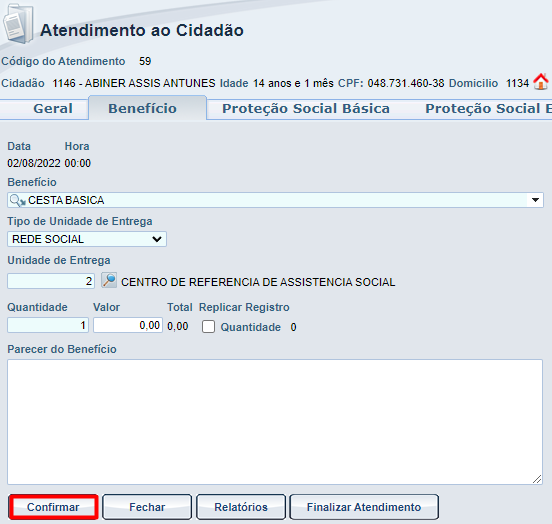The width and height of the screenshot is (552, 524).
Task: Click the Total value 0,00
Action: (178, 326)
